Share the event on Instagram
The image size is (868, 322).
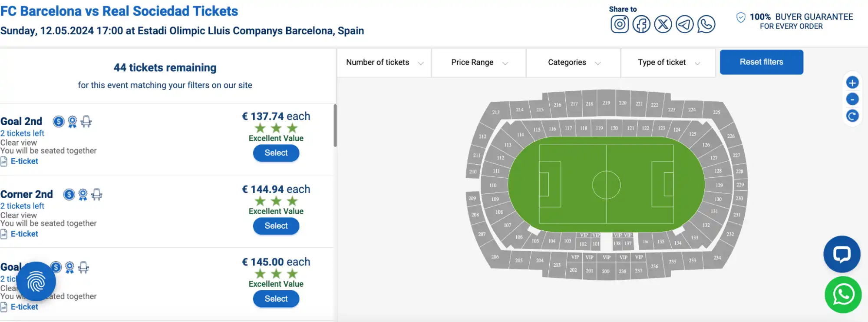point(620,24)
